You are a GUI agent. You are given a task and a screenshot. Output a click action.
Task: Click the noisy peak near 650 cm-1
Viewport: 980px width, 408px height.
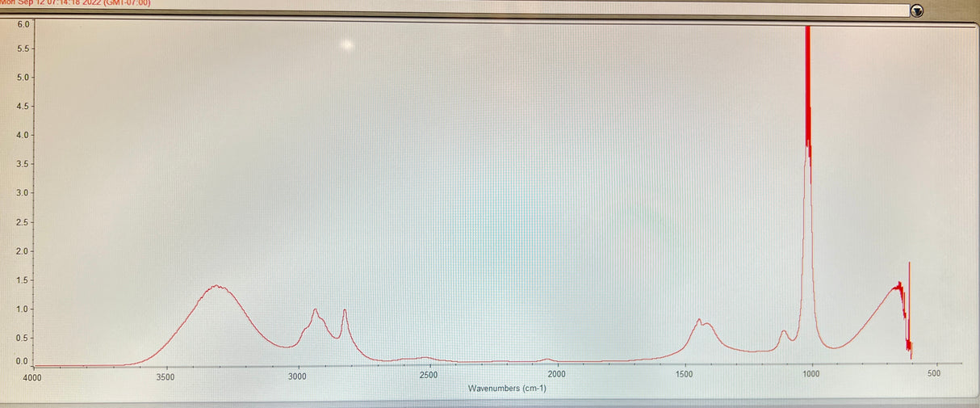[x=898, y=285]
